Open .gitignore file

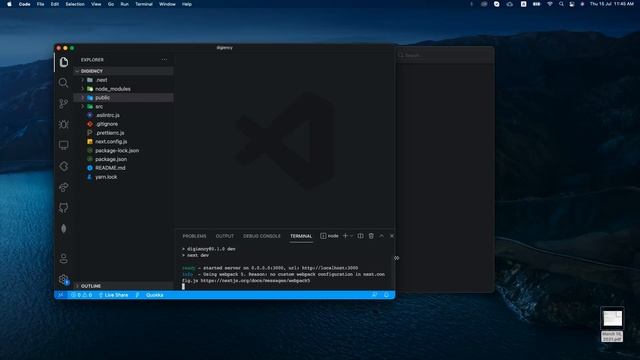(123, 124)
